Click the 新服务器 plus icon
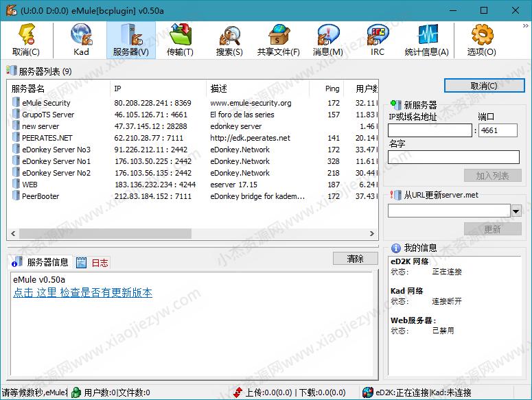 click(x=395, y=105)
